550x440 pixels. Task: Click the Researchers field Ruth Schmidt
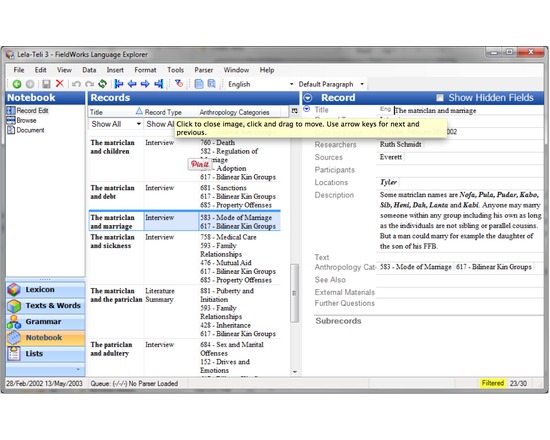(401, 144)
